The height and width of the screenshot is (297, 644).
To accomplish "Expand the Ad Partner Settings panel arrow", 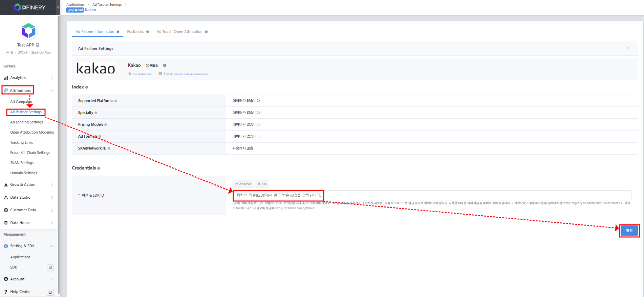I will (x=628, y=48).
